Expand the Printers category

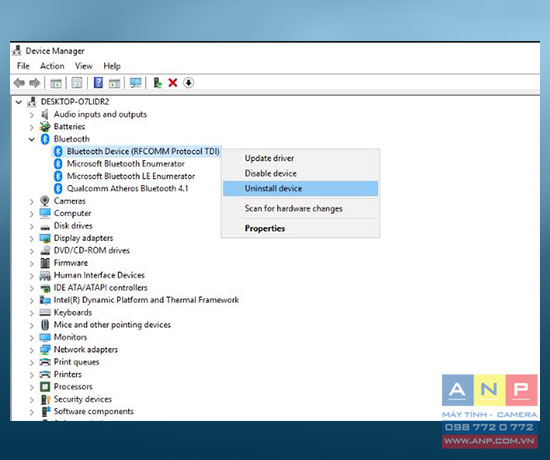(32, 375)
